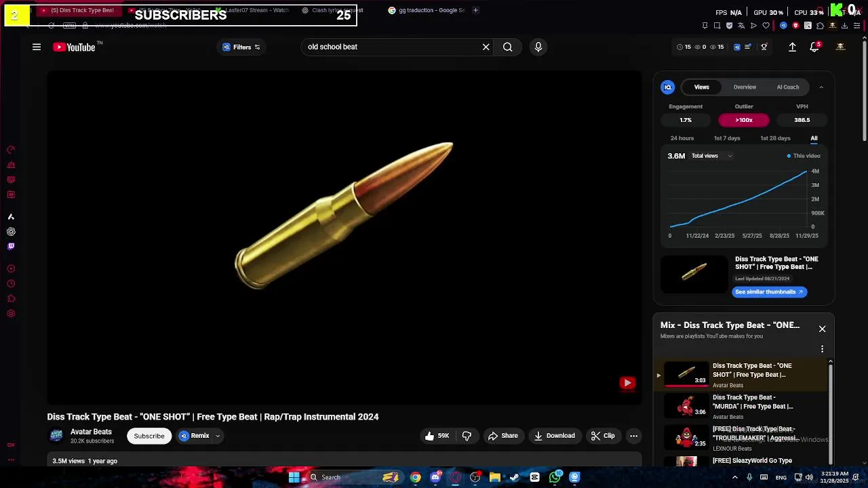Click the translate icon in the browser toolbar
Viewport: 868px width, 488px height.
tap(741, 26)
